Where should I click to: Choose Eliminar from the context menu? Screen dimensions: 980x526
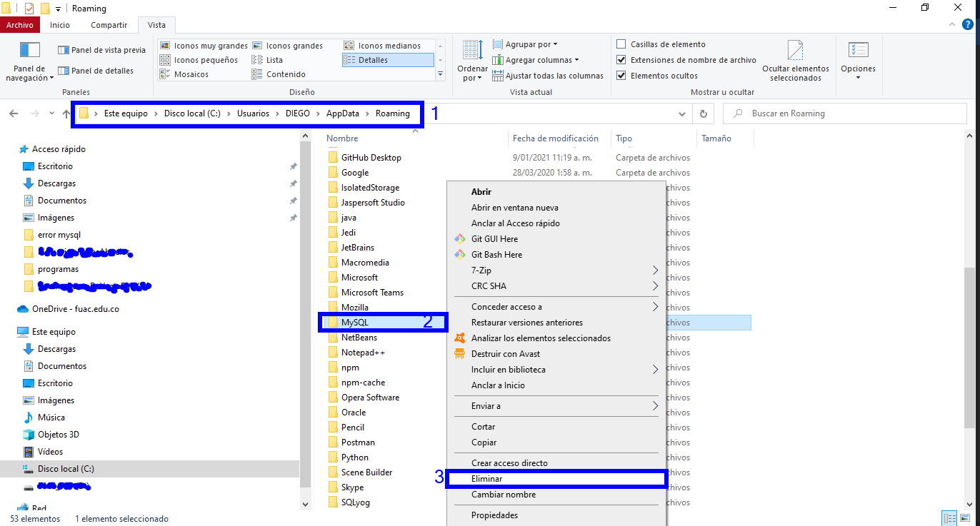(x=486, y=479)
